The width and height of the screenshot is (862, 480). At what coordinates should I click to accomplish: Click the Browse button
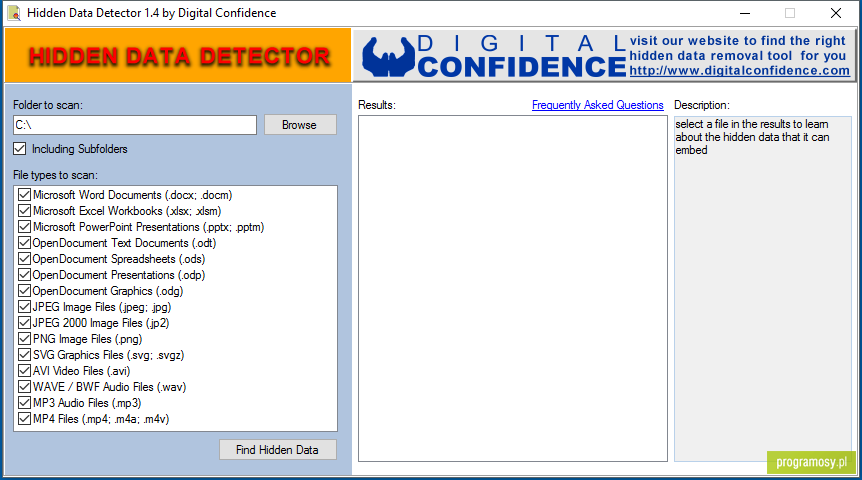click(300, 125)
